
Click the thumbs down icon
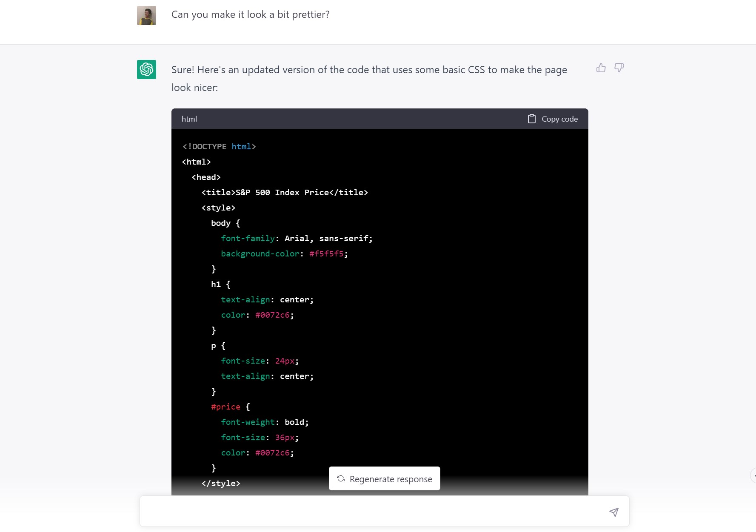coord(619,68)
